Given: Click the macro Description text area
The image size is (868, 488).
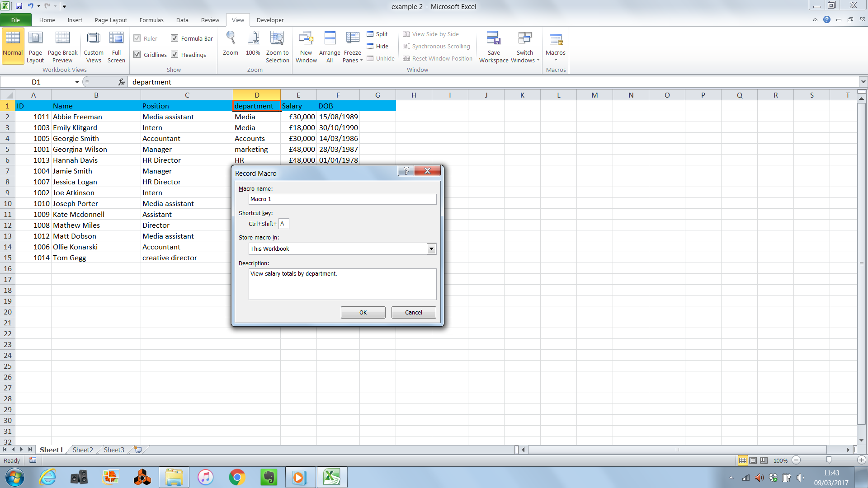Looking at the screenshot, I should pos(342,284).
